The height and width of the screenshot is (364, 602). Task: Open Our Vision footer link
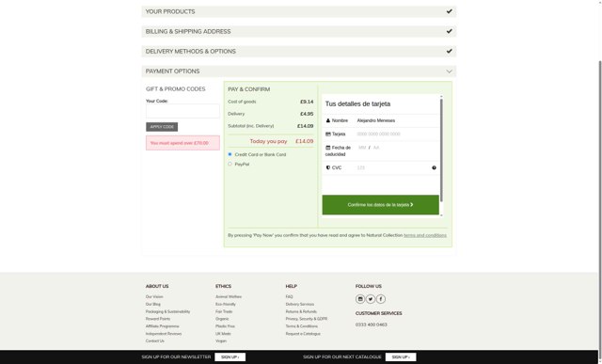coord(154,297)
